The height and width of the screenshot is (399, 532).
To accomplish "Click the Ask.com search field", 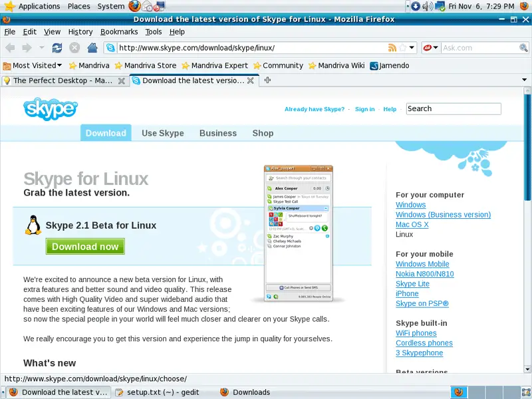I will coord(480,48).
